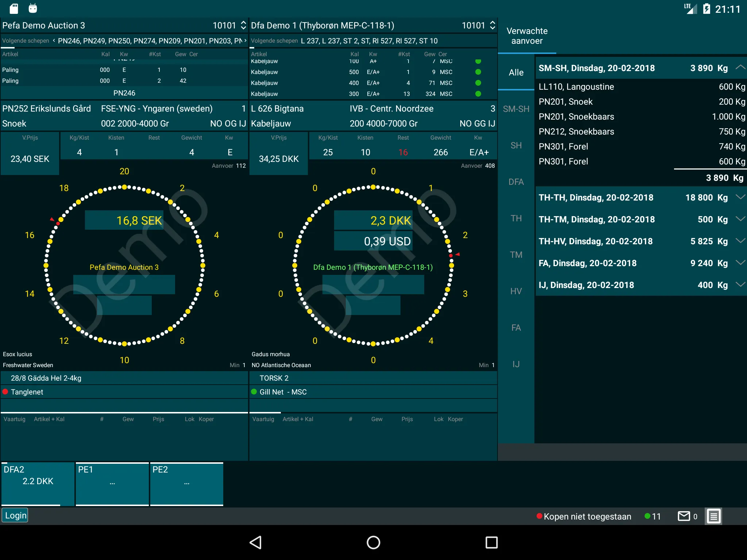Open the messages envelope icon
The height and width of the screenshot is (560, 747).
[684, 516]
